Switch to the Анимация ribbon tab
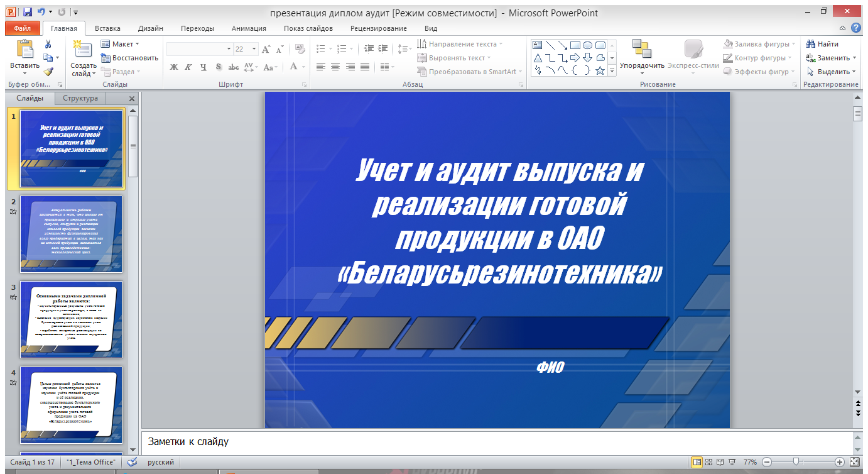The width and height of the screenshot is (868, 474). coord(249,28)
